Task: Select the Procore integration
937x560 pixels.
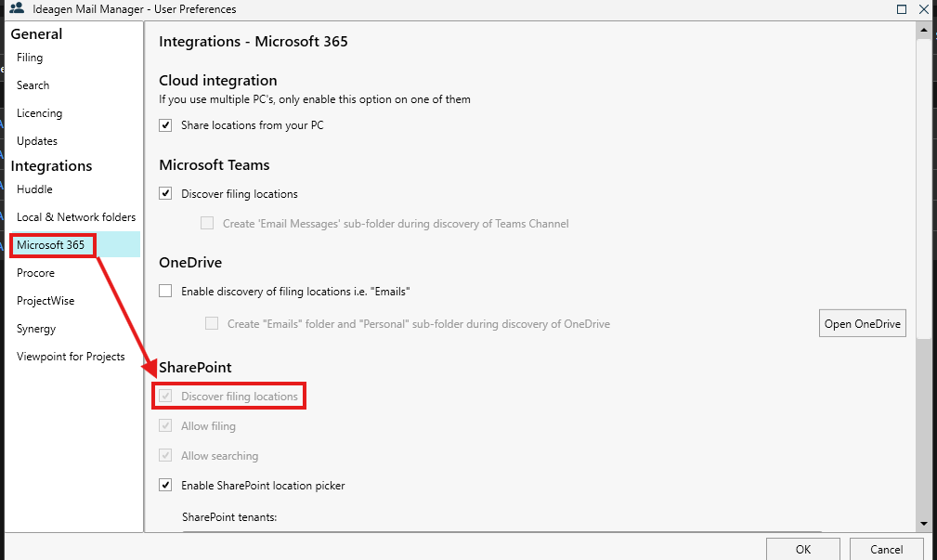Action: tap(35, 273)
